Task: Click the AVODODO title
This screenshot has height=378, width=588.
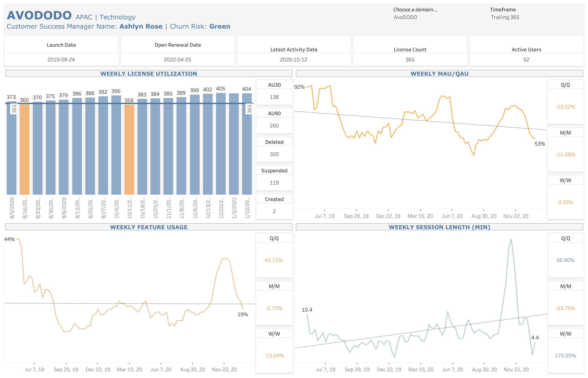Action: tap(39, 15)
